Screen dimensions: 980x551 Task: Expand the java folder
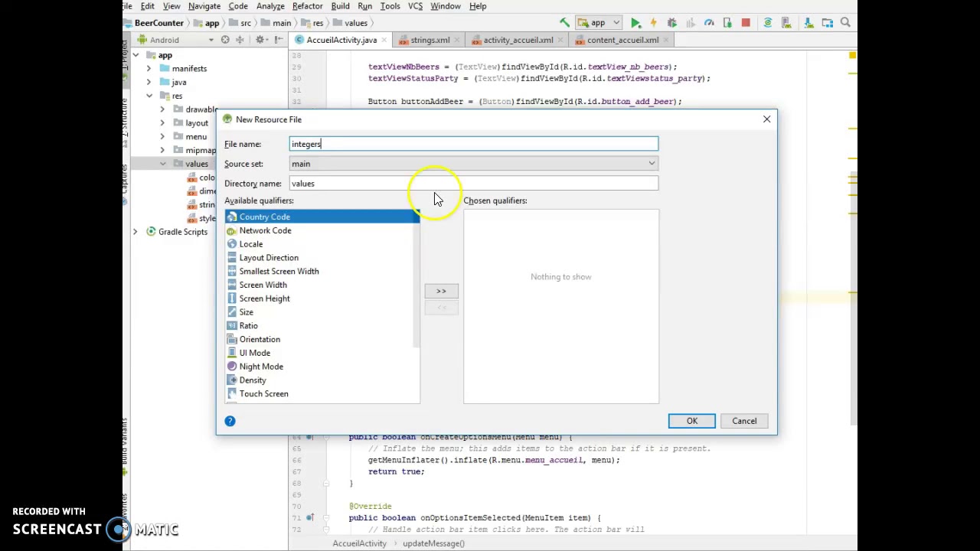tap(149, 82)
